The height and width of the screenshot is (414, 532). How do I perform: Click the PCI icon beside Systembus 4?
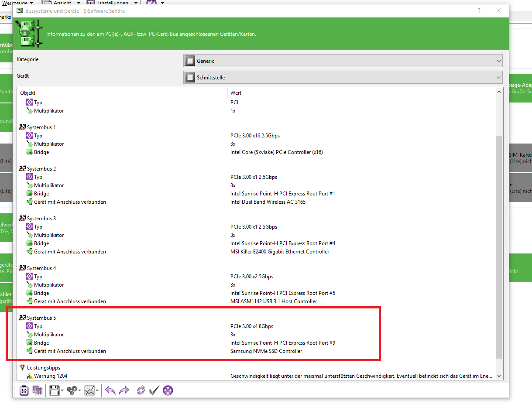[x=23, y=268]
